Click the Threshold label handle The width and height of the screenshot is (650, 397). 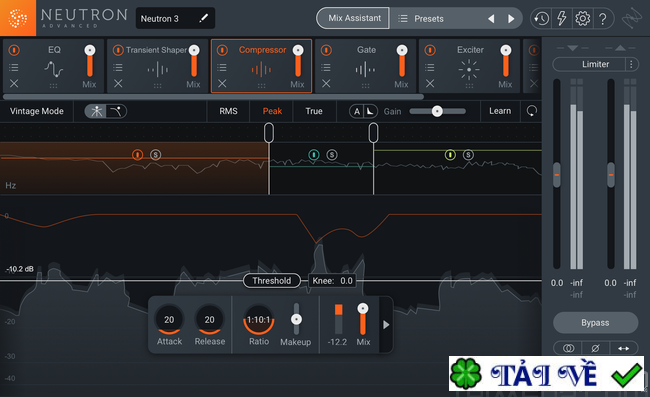(272, 281)
